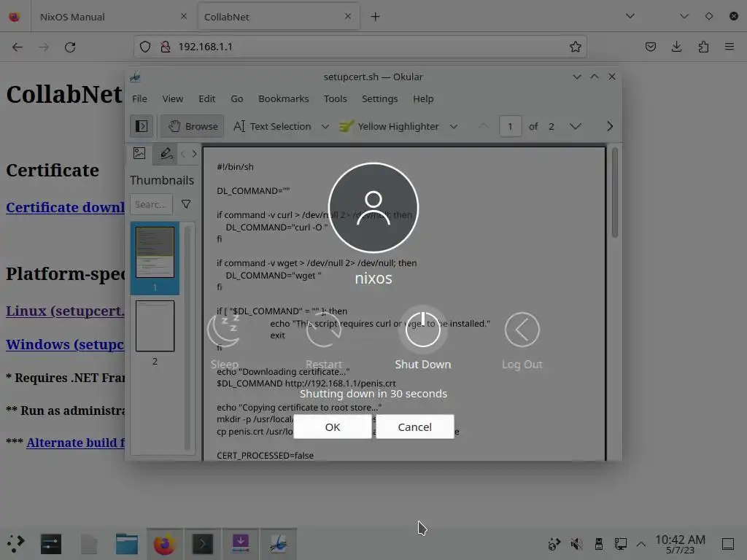Screen dimensions: 747x560
Task: Close the CollabNet browser tab
Action: (x=348, y=16)
